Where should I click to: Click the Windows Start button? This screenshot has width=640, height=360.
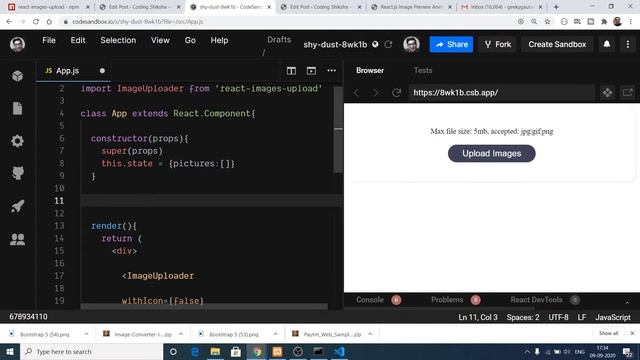[9, 351]
